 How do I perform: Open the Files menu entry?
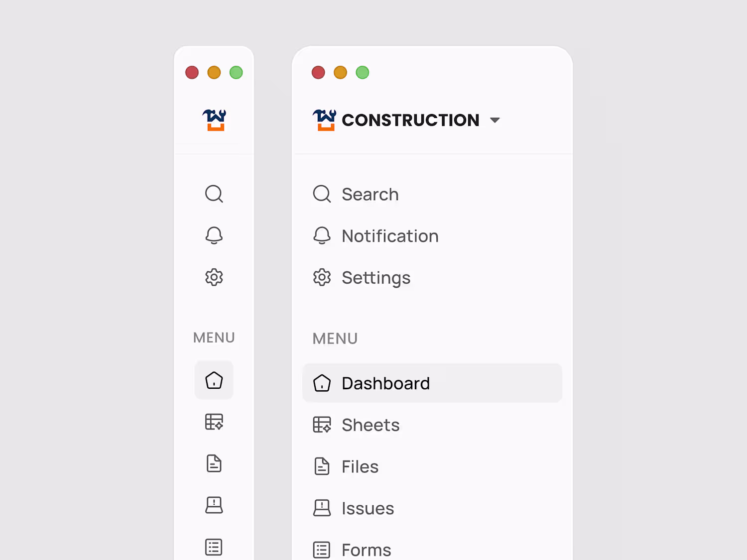tap(360, 467)
